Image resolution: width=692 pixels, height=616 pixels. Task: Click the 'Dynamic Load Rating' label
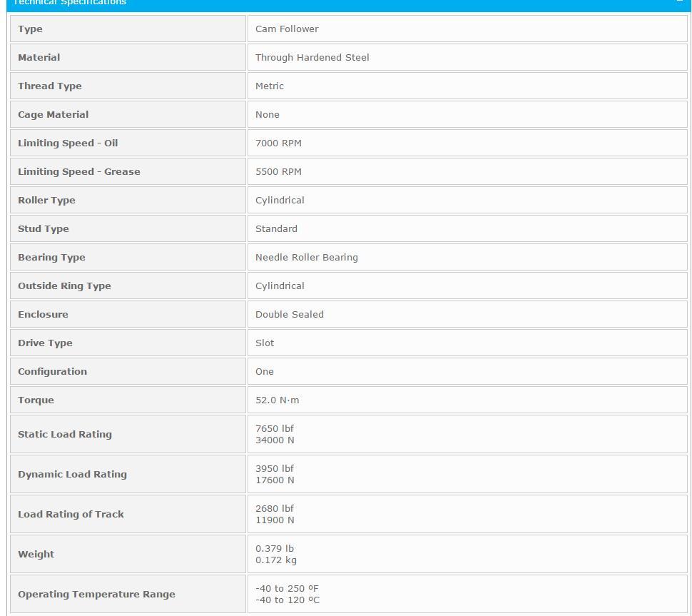[x=72, y=474]
